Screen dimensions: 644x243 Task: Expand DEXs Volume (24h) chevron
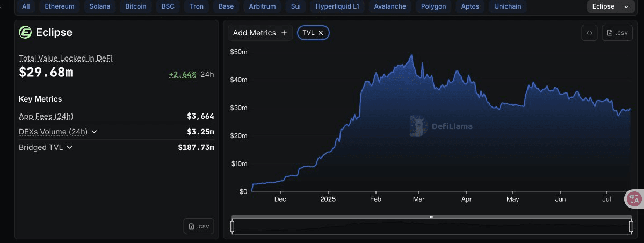pyautogui.click(x=94, y=132)
